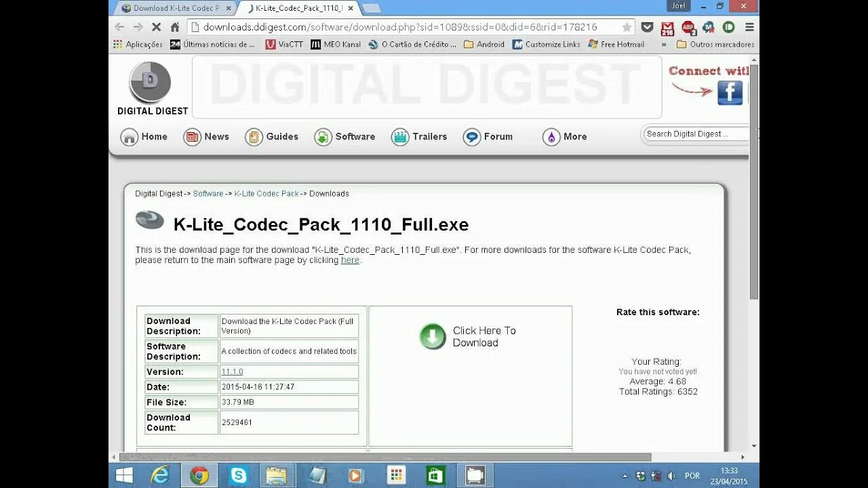Open Windows Store from taskbar
This screenshot has height=488, width=868.
tap(435, 476)
